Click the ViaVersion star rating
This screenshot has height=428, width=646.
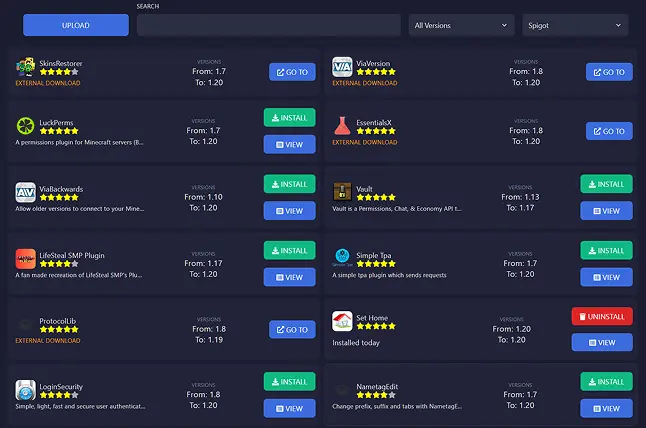click(x=376, y=72)
